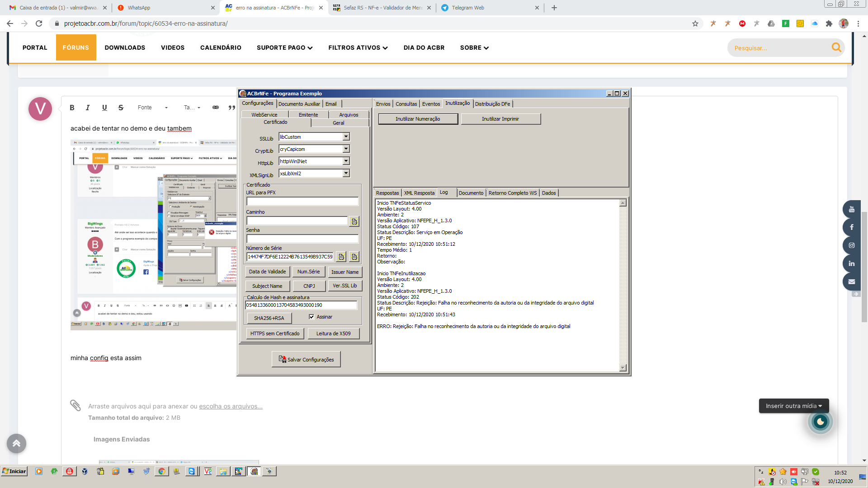868x488 pixels.
Task: Insert a quote block with the quote icon
Action: (x=231, y=108)
